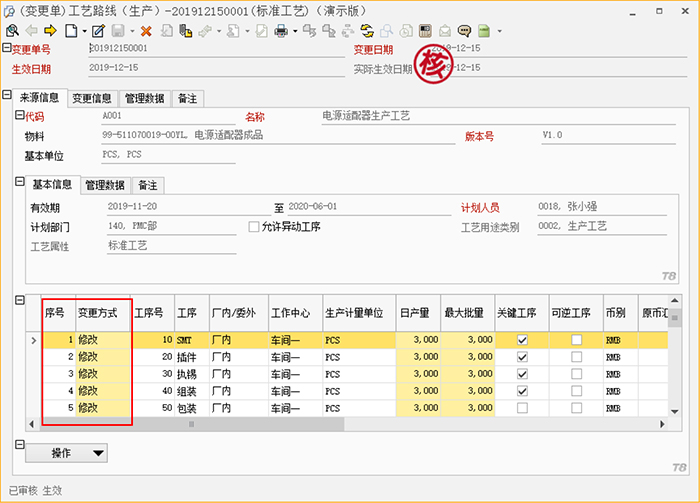Switch to inner 管理数据 tab beside 基本信息
This screenshot has height=503, width=700.
click(x=105, y=185)
